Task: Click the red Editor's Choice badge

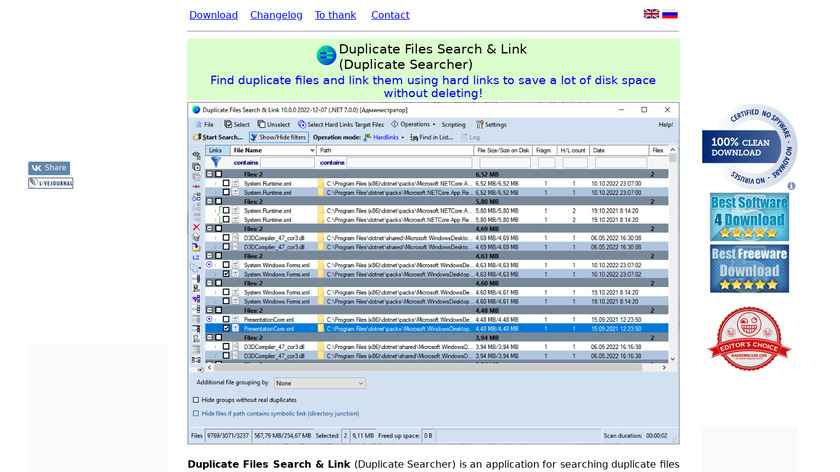Action: click(749, 339)
